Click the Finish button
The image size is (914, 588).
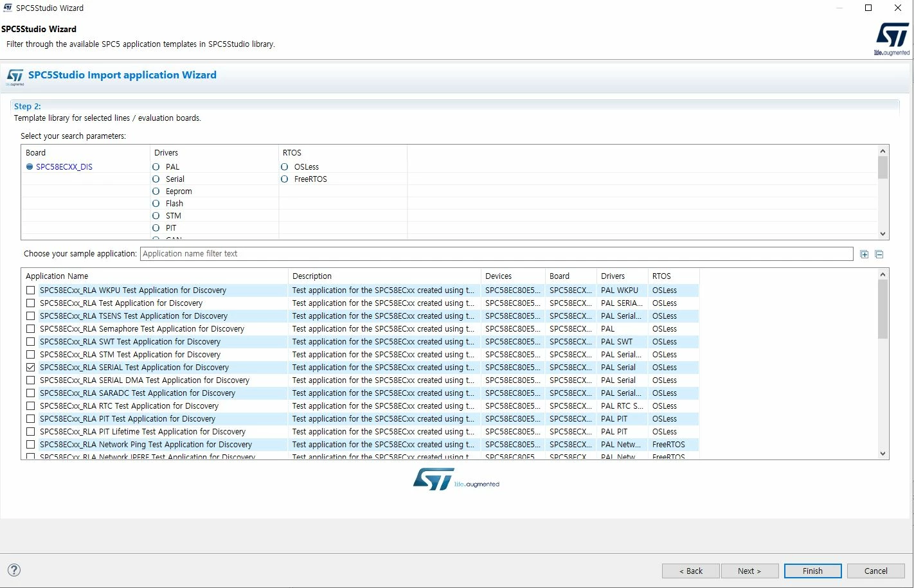[x=812, y=571]
